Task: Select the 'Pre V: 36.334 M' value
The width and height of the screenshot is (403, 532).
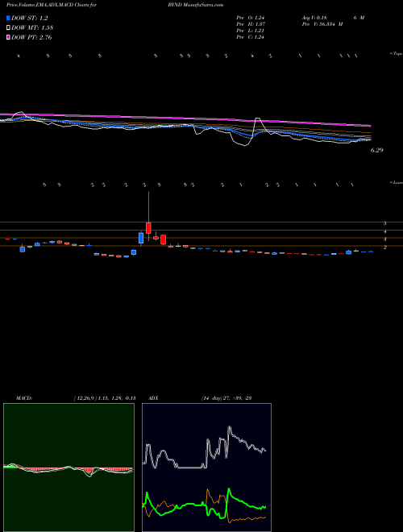Action: (x=322, y=24)
